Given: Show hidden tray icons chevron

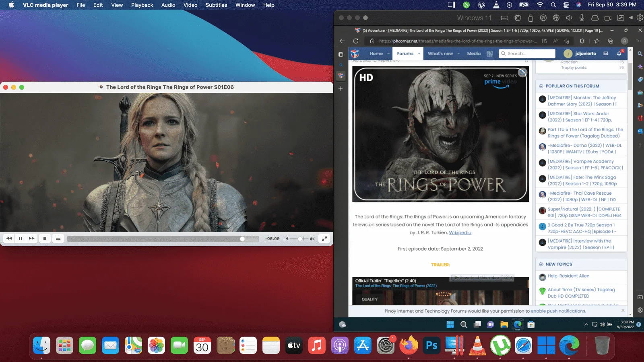Looking at the screenshot, I should (x=586, y=325).
